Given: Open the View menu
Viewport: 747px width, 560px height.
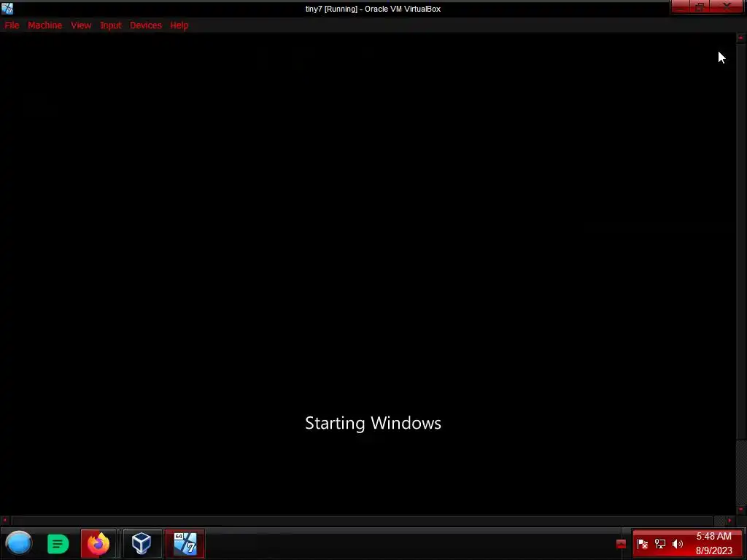Looking at the screenshot, I should click(x=81, y=26).
